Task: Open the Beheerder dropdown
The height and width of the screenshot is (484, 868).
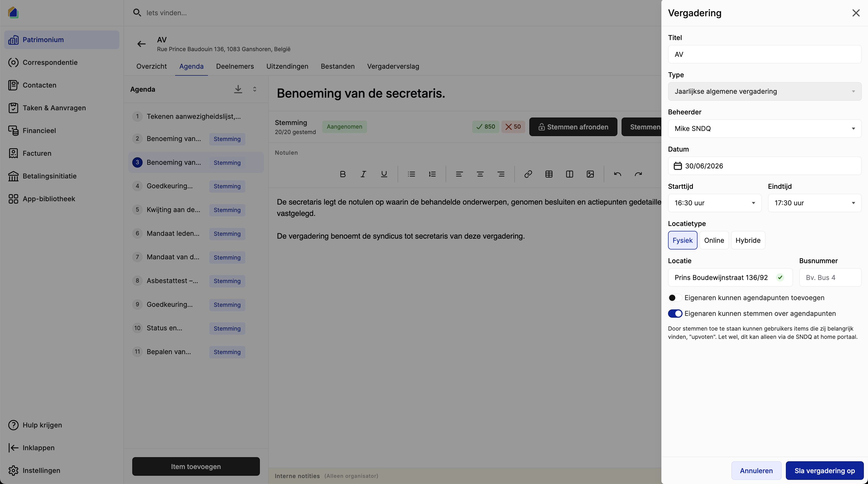Action: [x=765, y=129]
